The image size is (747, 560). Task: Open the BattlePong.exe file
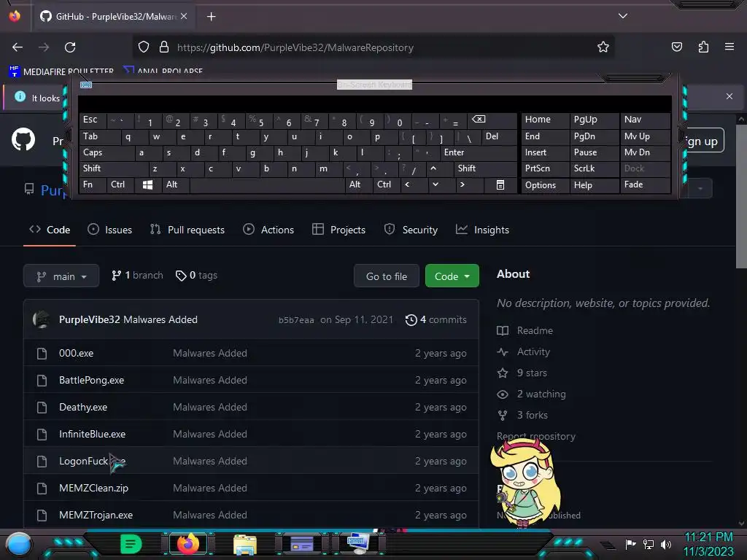click(91, 380)
